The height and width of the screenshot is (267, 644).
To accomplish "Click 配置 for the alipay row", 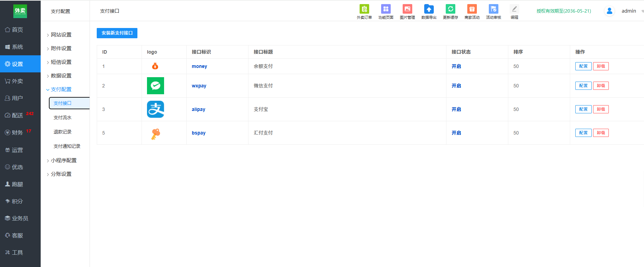I will 583,109.
